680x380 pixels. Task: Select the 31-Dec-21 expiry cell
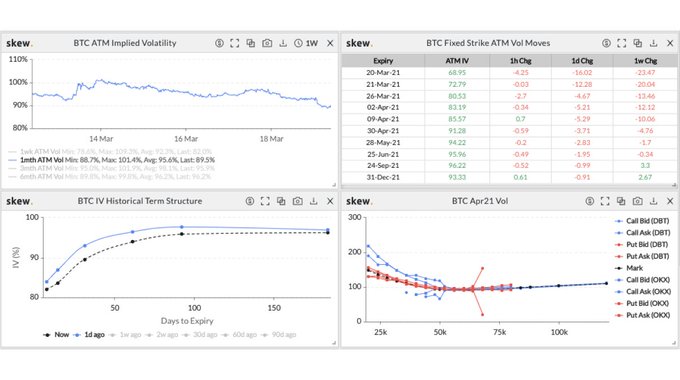(x=383, y=177)
